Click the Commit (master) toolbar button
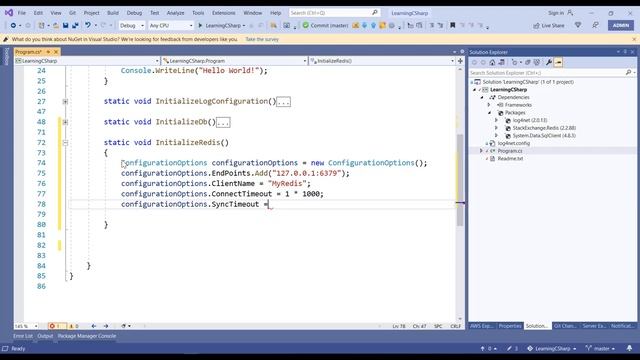The height and width of the screenshot is (360, 640). tap(325, 25)
